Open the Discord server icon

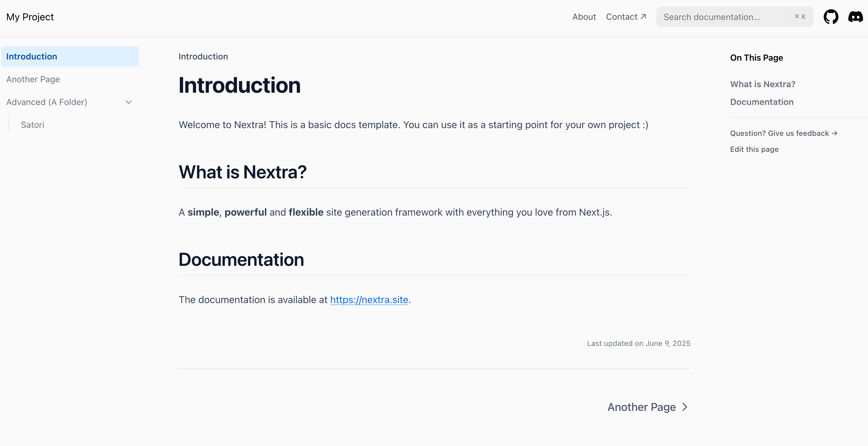point(855,17)
